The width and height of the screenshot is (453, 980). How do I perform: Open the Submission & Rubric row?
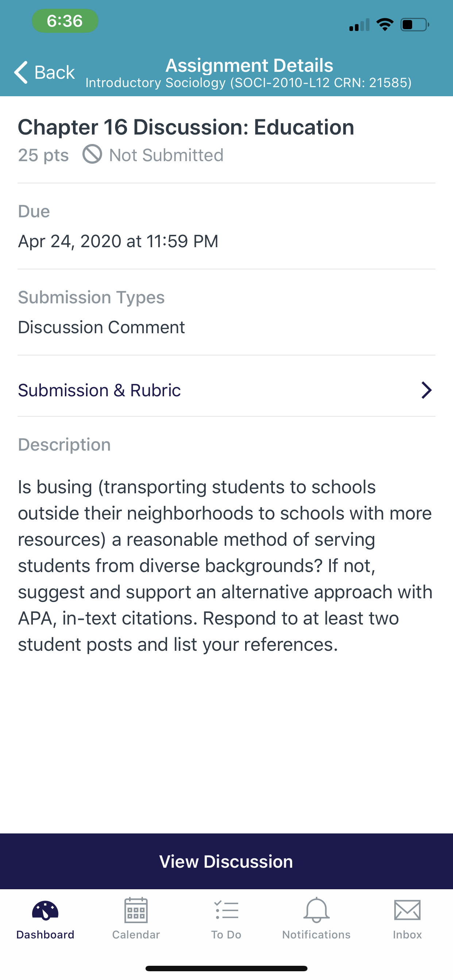[226, 390]
